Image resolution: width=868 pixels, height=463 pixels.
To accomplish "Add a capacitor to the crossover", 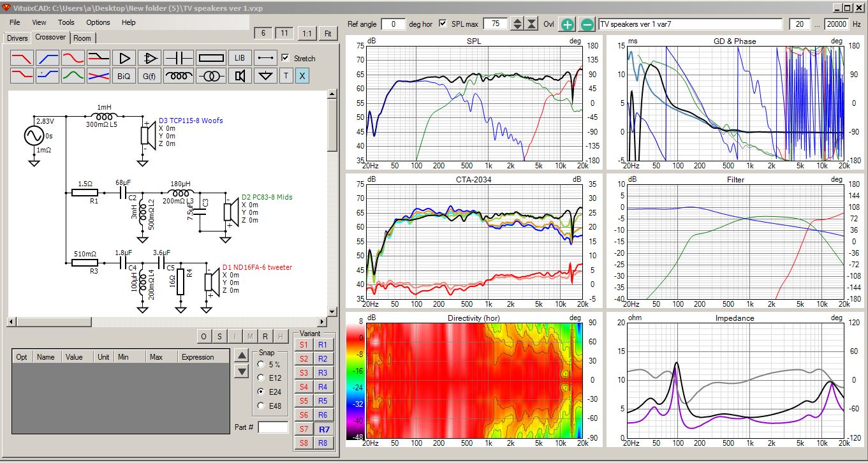I will (179, 58).
